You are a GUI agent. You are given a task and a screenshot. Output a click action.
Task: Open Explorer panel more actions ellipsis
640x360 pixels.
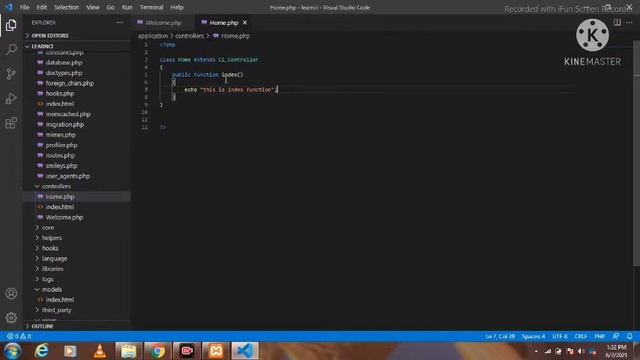[x=120, y=23]
